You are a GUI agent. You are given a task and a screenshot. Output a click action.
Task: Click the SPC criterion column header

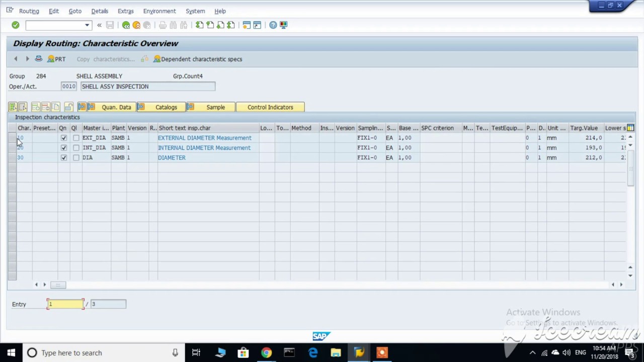[x=441, y=128]
